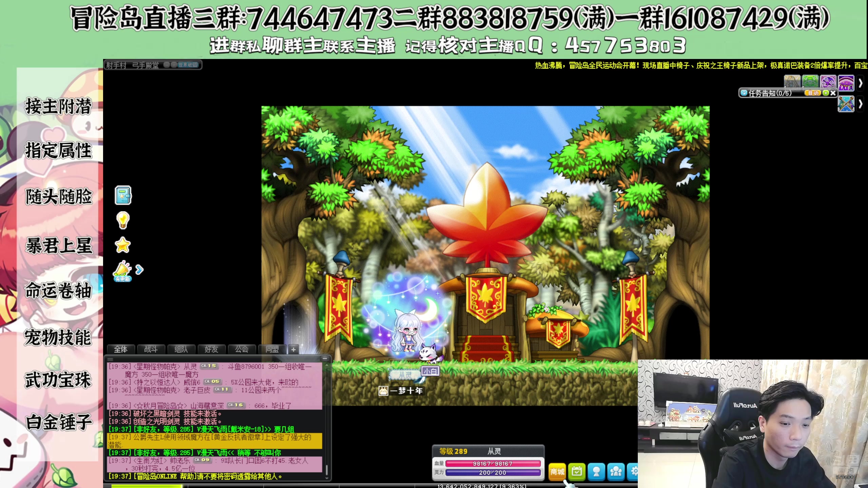
Task: Click the streamer webcam feed
Action: [753, 424]
